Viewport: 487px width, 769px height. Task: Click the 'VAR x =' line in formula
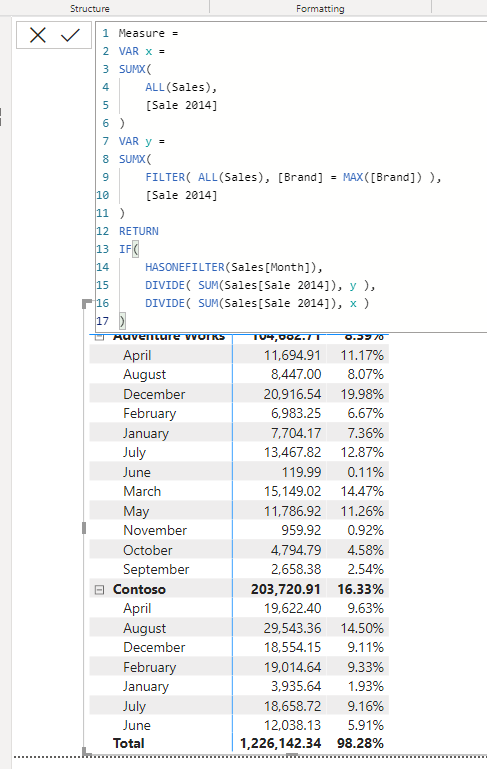point(142,51)
